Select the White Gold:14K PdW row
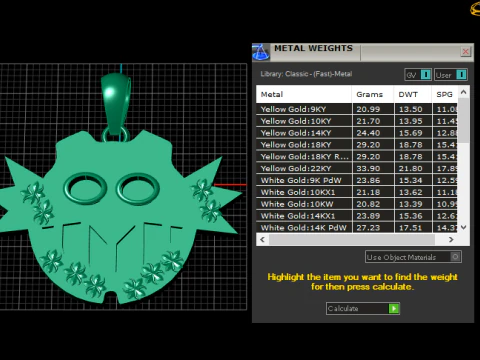 coord(357,228)
